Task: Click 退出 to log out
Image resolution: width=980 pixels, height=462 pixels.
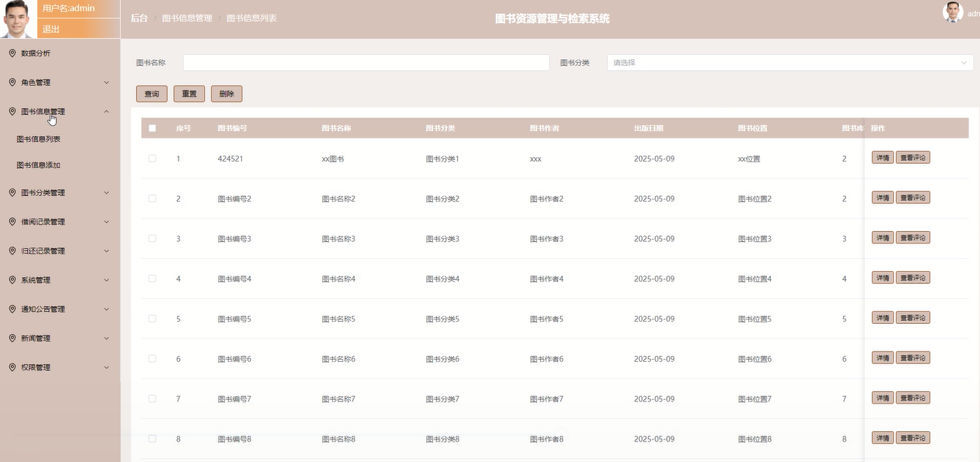Action: click(x=51, y=29)
